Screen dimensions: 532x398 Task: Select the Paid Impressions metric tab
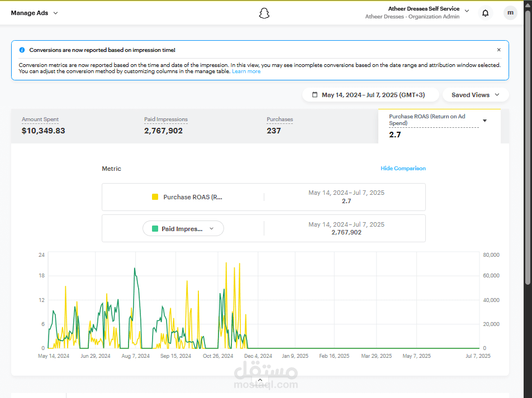[194, 126]
